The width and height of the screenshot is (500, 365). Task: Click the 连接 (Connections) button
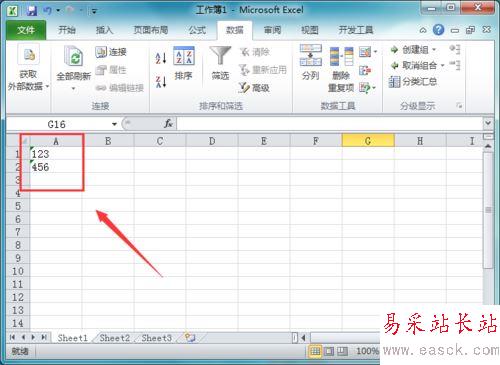111,52
